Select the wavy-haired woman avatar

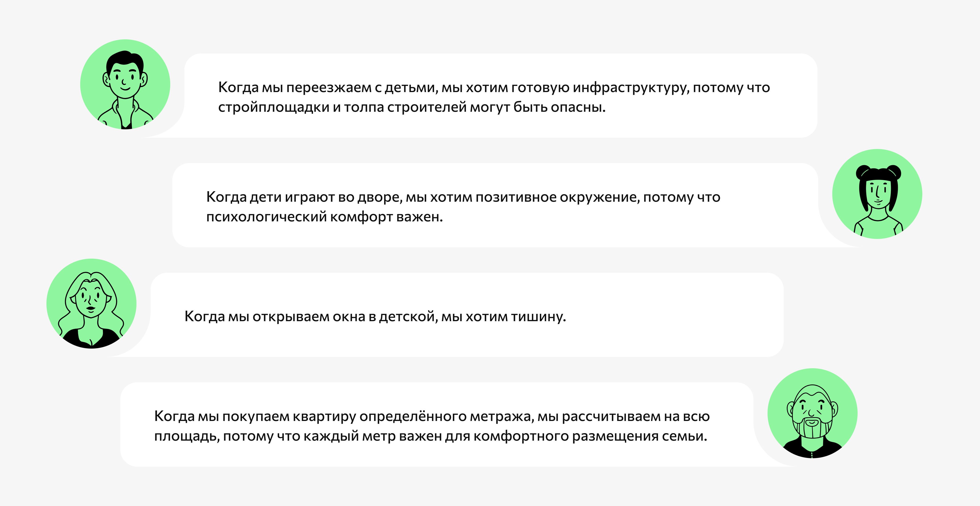91,303
